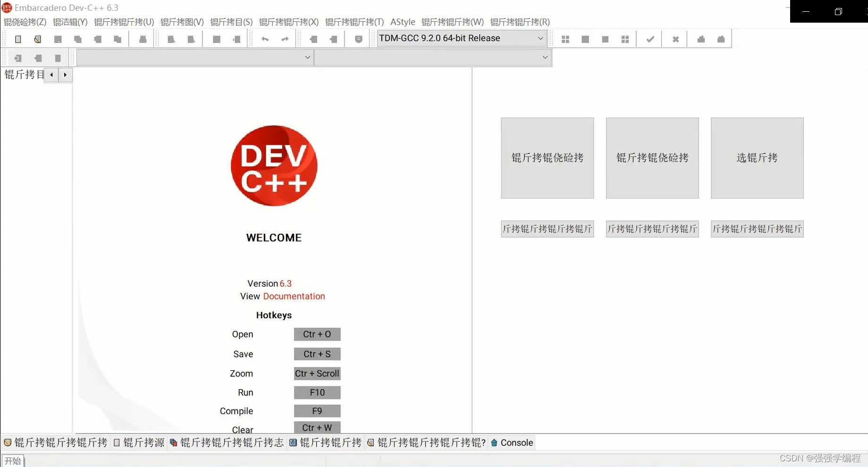
Task: Click the Print toolbar icon
Action: click(142, 39)
